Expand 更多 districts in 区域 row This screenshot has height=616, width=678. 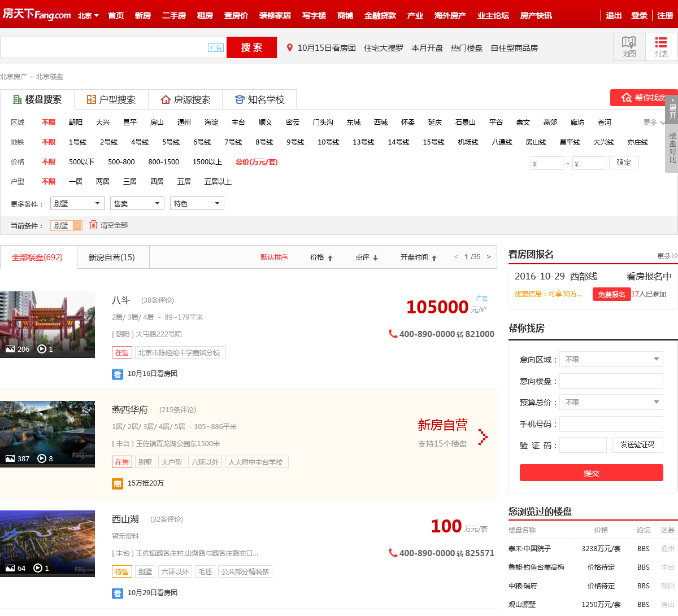654,123
